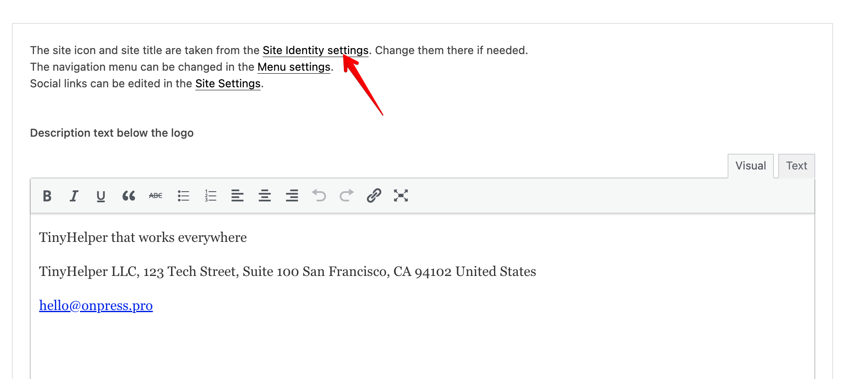
Task: Undo the last edit
Action: pyautogui.click(x=319, y=196)
